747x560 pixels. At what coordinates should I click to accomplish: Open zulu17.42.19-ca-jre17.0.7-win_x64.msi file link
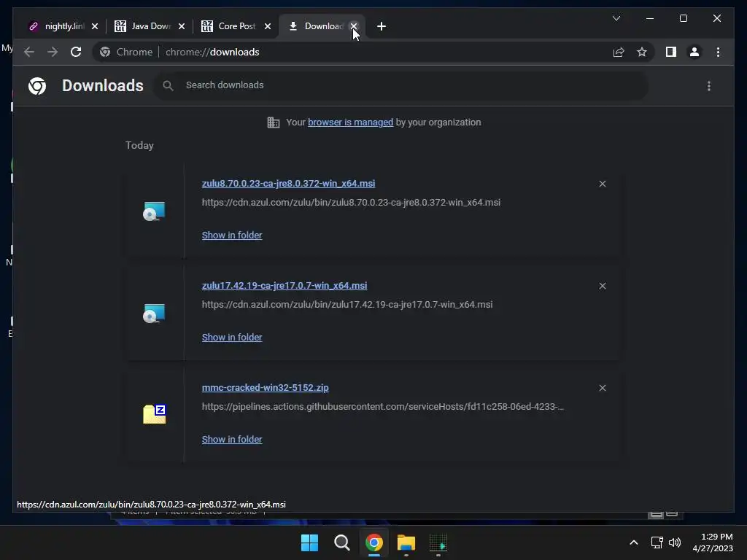(x=285, y=285)
